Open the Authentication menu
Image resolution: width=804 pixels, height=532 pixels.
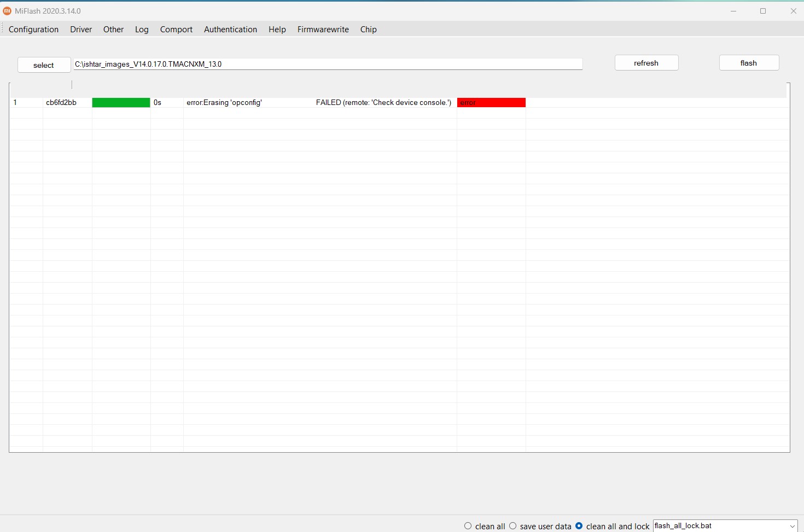point(230,30)
